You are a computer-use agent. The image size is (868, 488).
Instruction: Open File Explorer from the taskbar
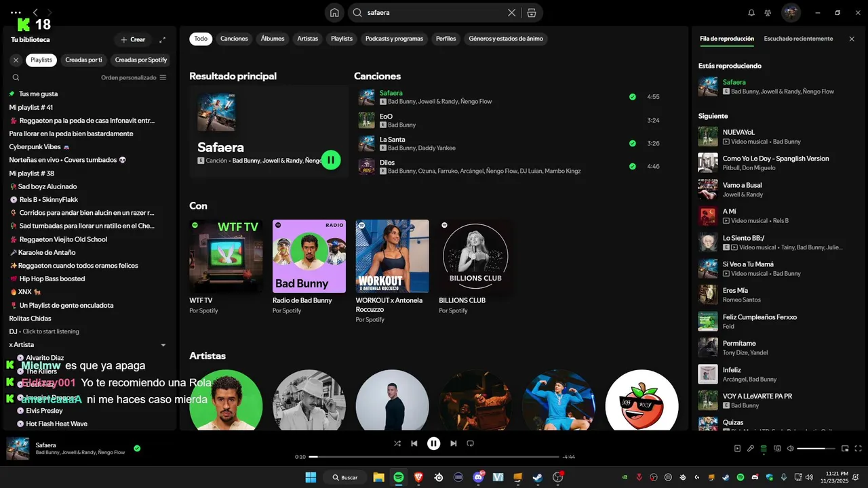click(378, 477)
